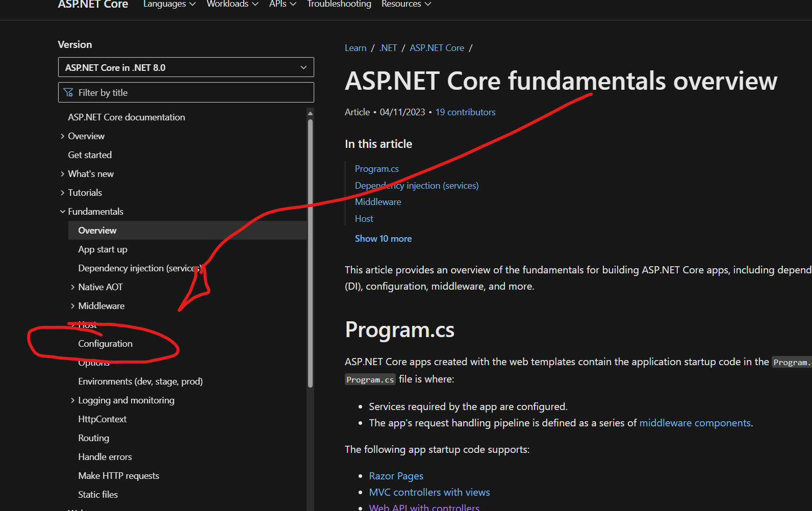This screenshot has height=511, width=812.
Task: Expand the What's new section chevron
Action: tap(63, 174)
